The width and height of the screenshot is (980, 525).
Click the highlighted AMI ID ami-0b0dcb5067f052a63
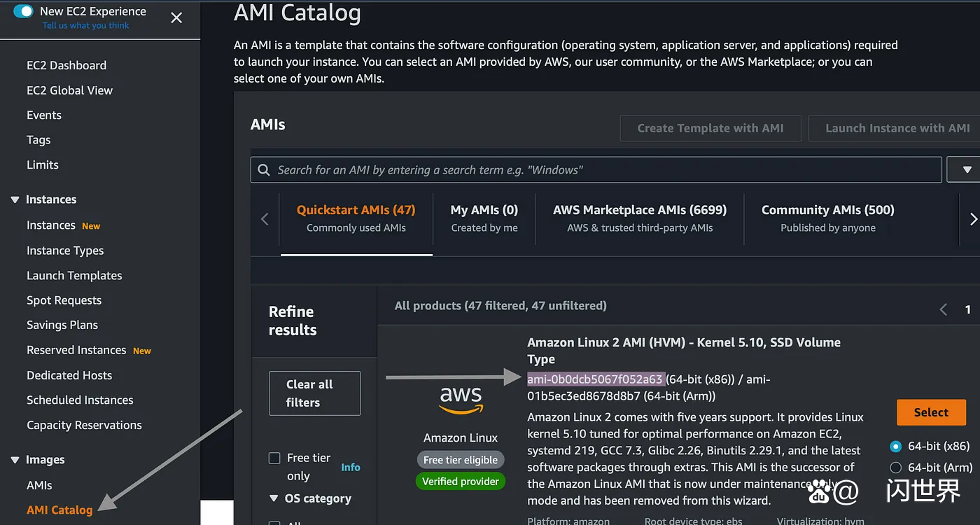pyautogui.click(x=595, y=379)
